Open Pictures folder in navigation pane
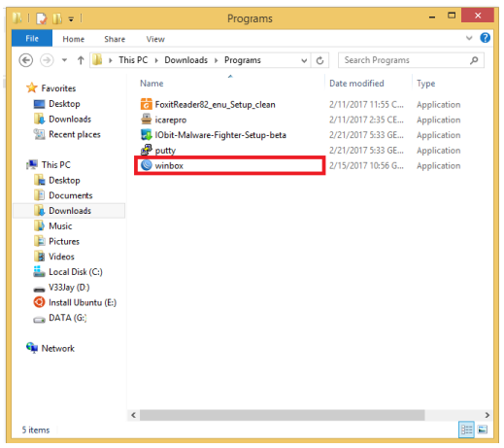Image resolution: width=504 pixels, height=448 pixels. tap(56, 241)
